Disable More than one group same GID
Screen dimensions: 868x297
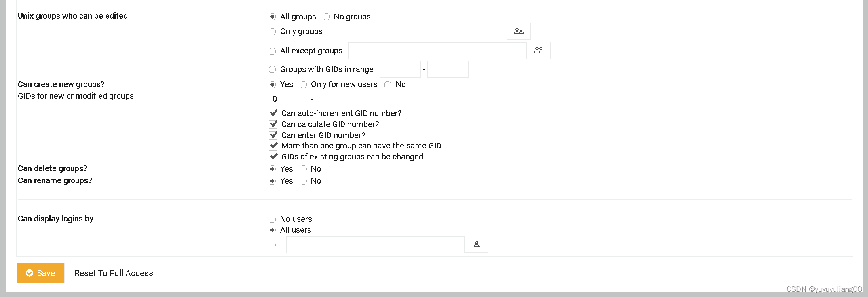[274, 146]
